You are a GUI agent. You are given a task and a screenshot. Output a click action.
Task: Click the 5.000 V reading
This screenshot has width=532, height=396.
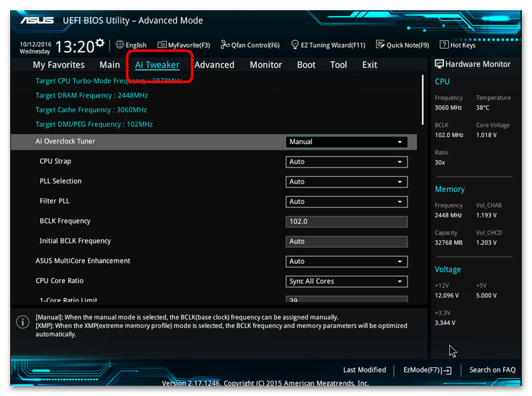pyautogui.click(x=486, y=295)
